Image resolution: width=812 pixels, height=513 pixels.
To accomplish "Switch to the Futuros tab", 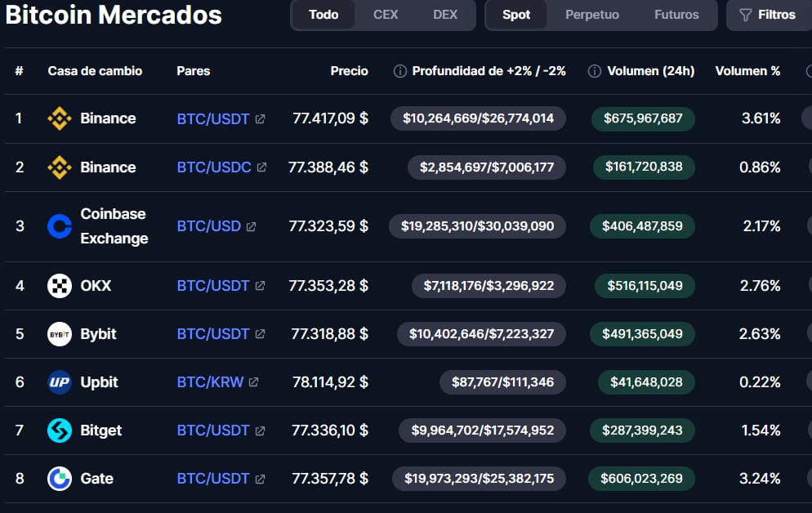I will (x=676, y=15).
